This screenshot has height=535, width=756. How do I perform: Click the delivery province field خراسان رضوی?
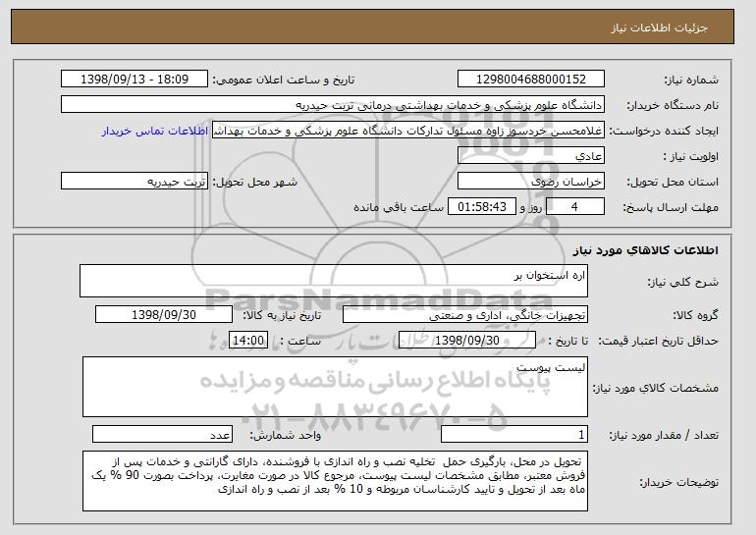pyautogui.click(x=531, y=182)
